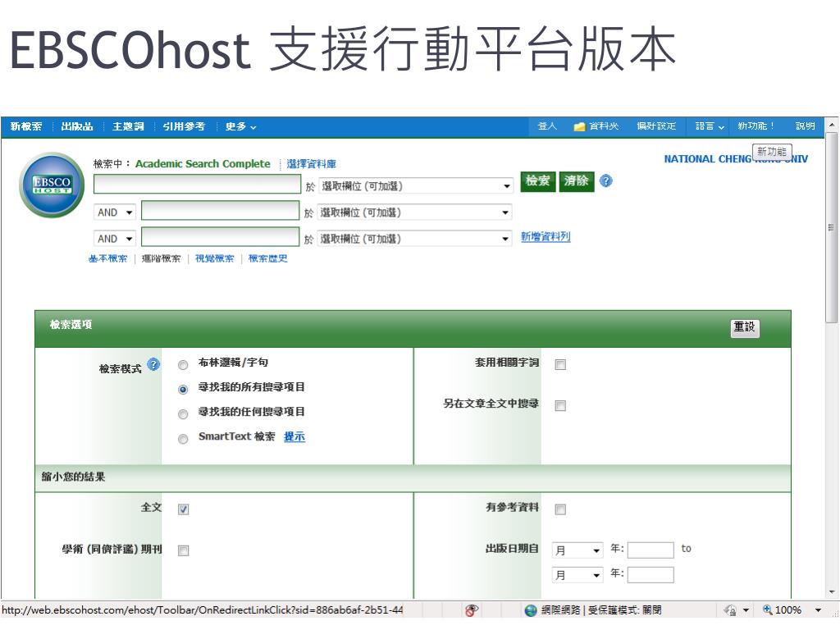
Task: Open search help question mark icon
Action: point(606,180)
